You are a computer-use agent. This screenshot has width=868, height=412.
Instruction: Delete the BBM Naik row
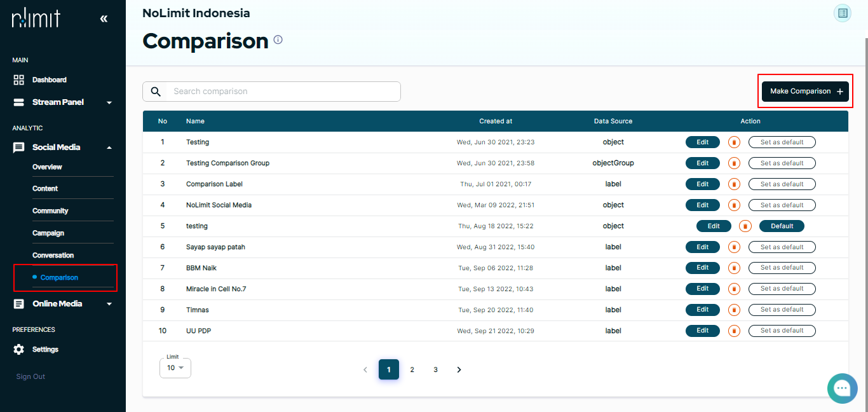click(734, 268)
